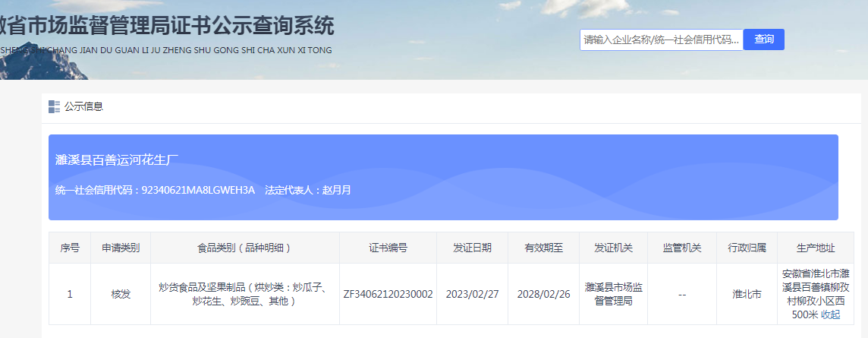
Task: Click the 生产地址 column header
Action: (x=816, y=248)
